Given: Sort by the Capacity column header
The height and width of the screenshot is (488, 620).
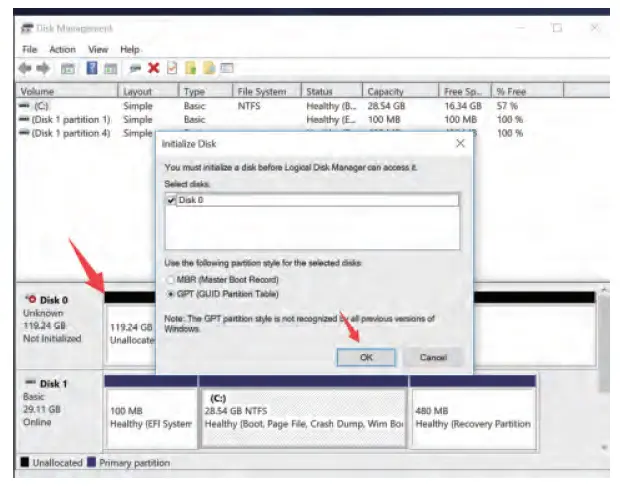Looking at the screenshot, I should (x=401, y=91).
